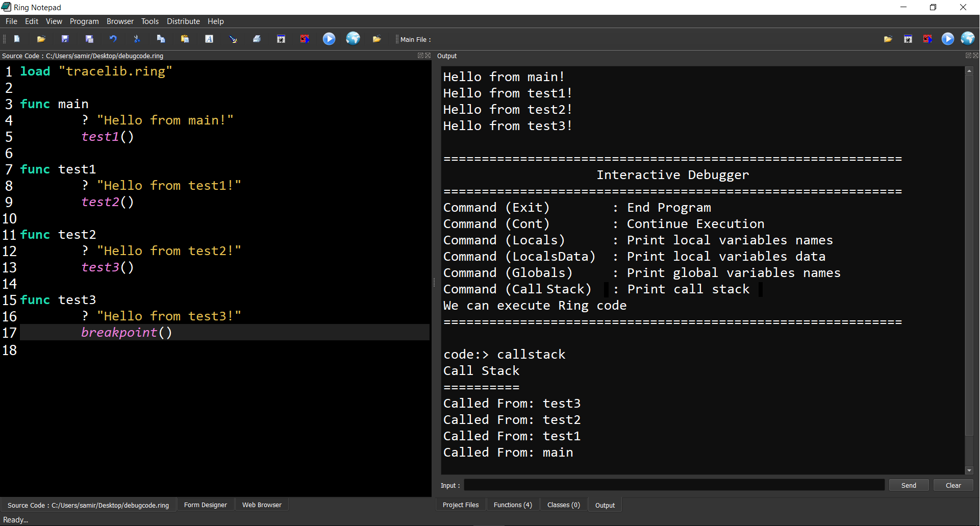
Task: Cut selected code using the scissors icon
Action: tap(137, 39)
